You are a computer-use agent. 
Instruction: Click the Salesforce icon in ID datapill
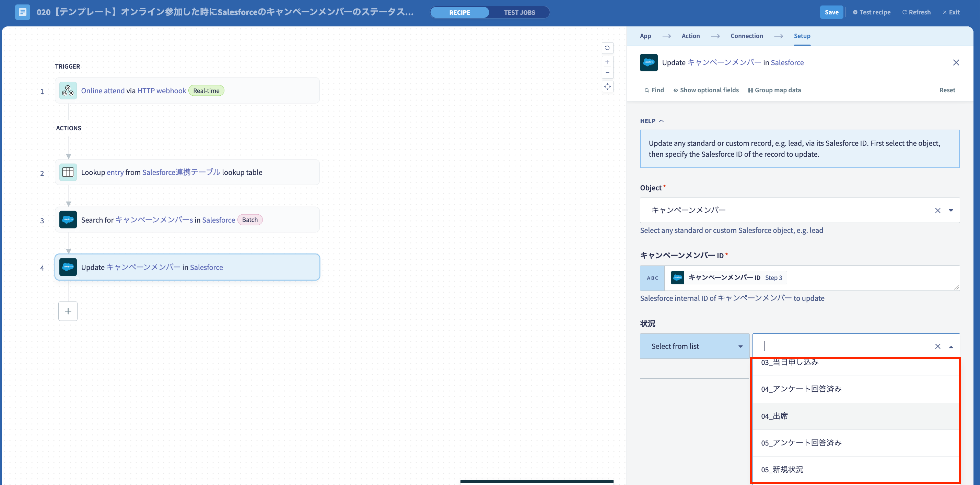tap(678, 278)
